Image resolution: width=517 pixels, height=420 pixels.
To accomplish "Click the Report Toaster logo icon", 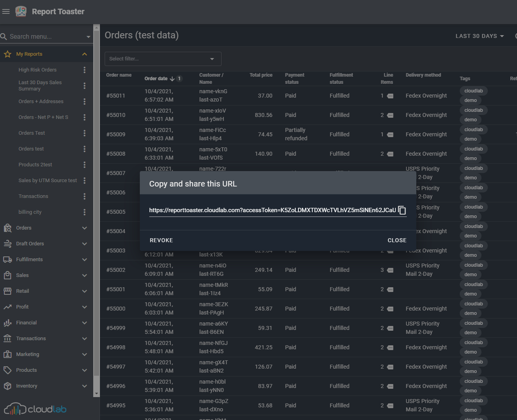I will (x=21, y=11).
